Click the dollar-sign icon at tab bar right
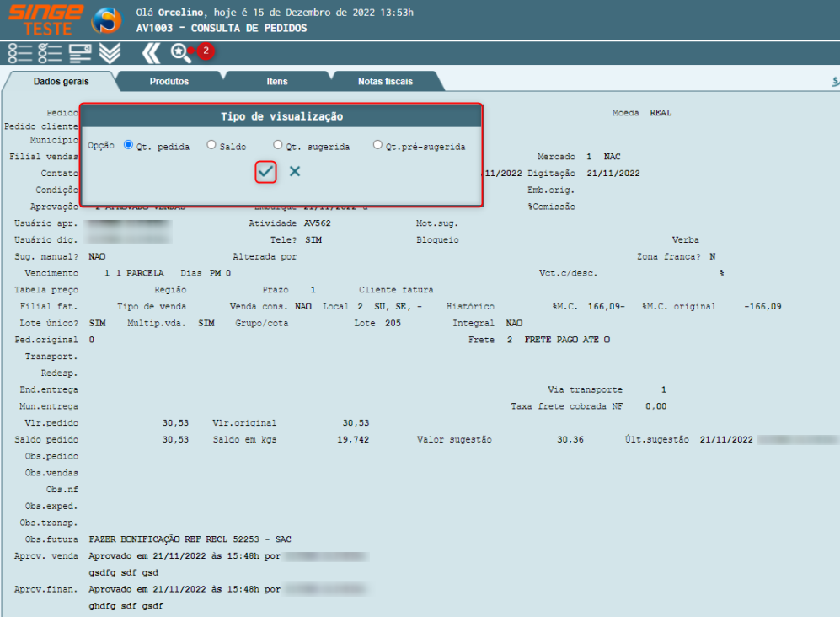840x617 pixels. click(x=833, y=82)
